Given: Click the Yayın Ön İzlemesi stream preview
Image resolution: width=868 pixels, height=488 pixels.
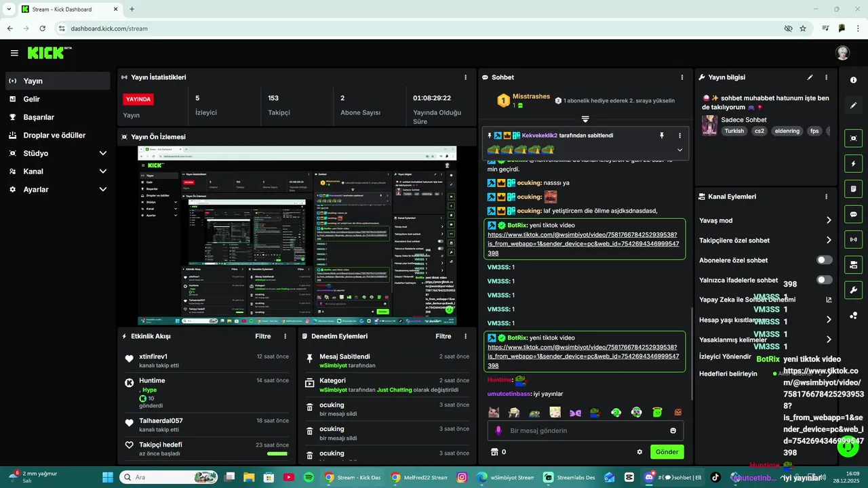Looking at the screenshot, I should (297, 235).
